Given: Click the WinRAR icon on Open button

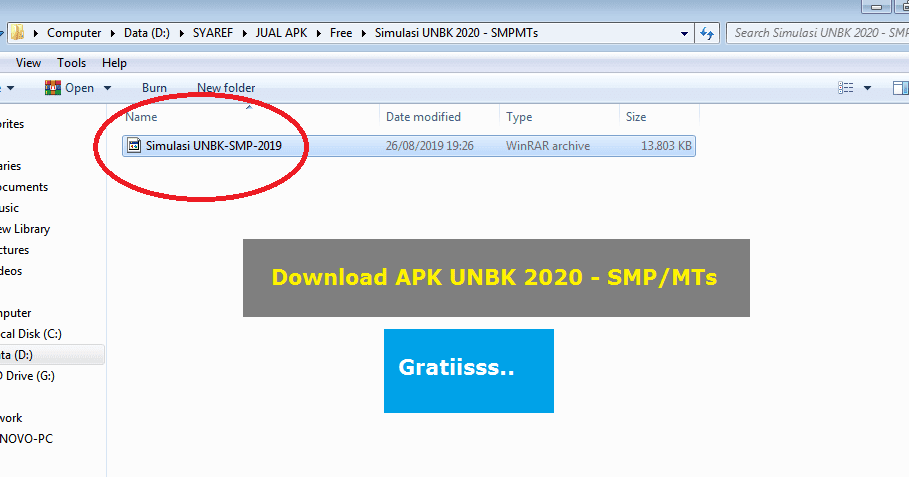Looking at the screenshot, I should click(53, 88).
